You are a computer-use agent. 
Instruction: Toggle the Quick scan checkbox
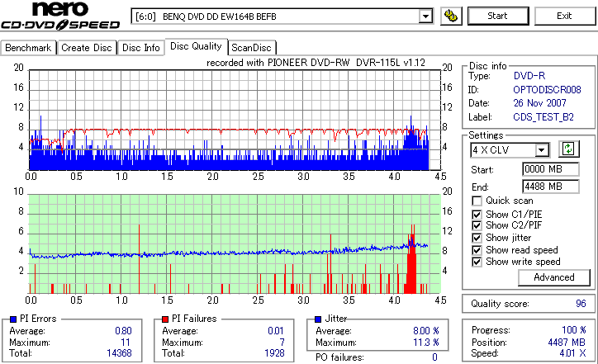click(x=477, y=201)
